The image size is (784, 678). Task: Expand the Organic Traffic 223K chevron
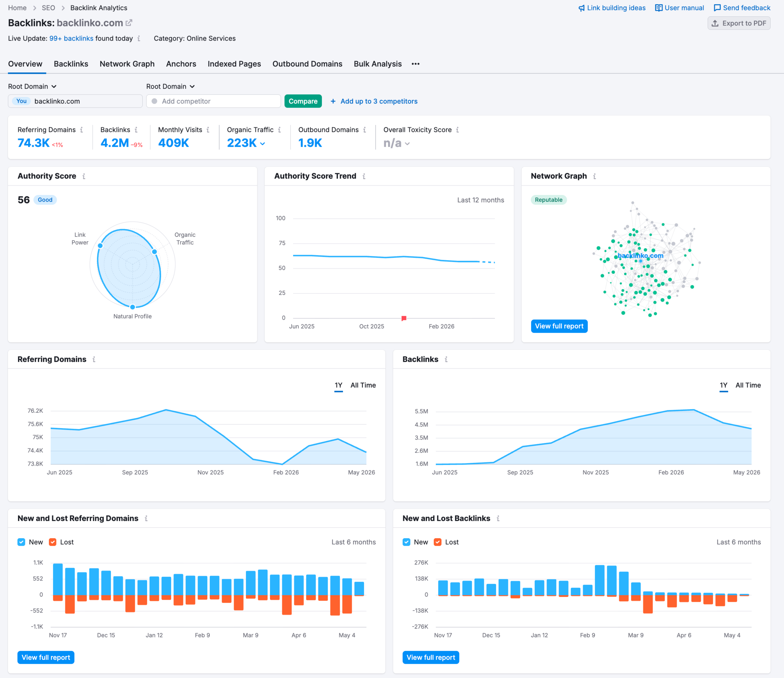[x=262, y=144]
